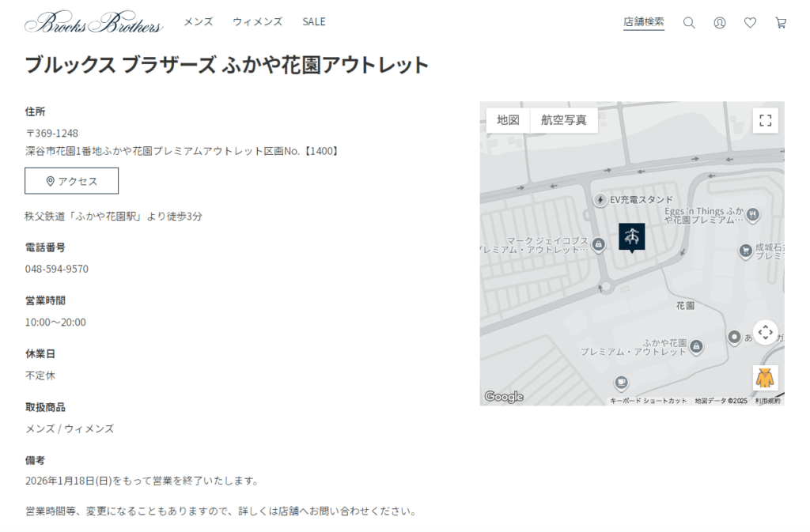Toggle fullscreen map view
This screenshot has width=810, height=532.
[x=765, y=120]
